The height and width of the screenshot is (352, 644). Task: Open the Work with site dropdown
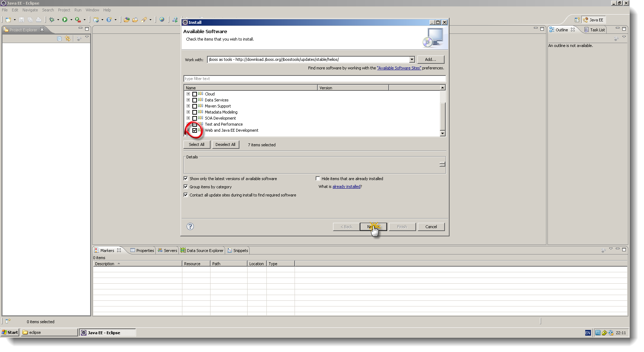pyautogui.click(x=411, y=59)
